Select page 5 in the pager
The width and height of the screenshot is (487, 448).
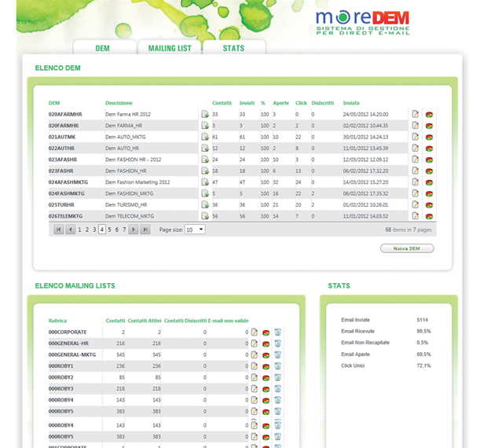pyautogui.click(x=109, y=230)
